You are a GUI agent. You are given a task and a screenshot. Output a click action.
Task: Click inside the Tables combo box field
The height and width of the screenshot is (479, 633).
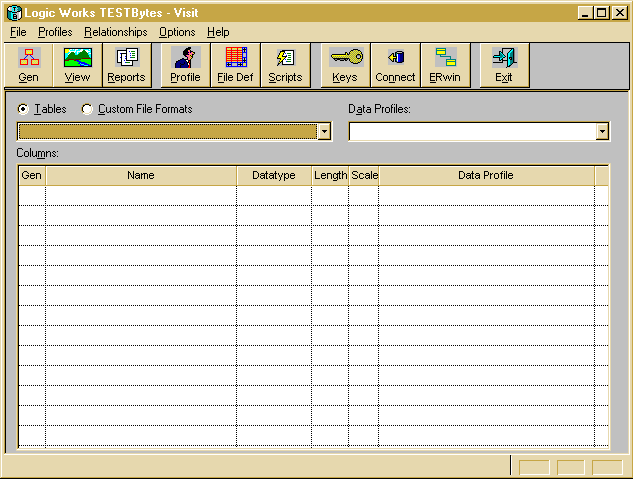168,132
